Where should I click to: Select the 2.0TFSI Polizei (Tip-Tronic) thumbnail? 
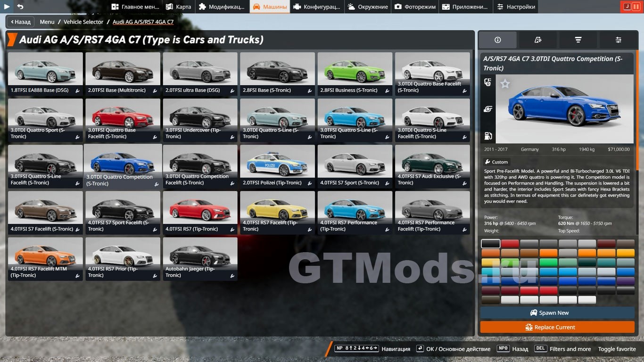[277, 166]
